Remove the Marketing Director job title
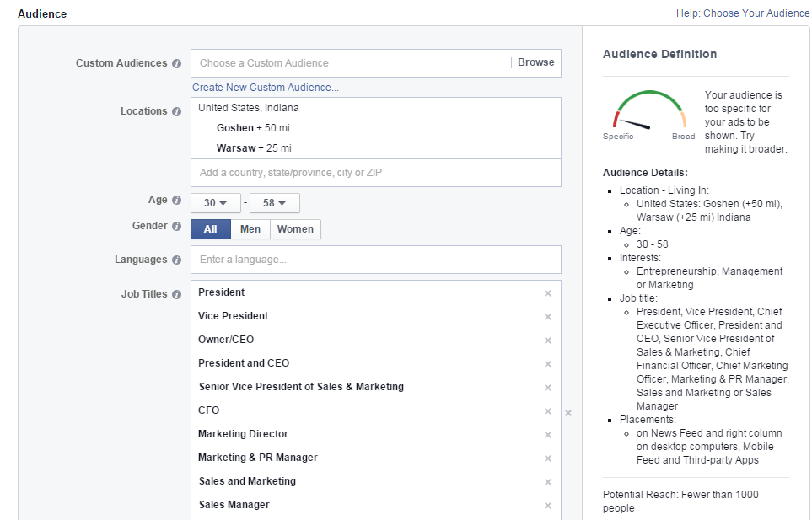The width and height of the screenshot is (812, 520). [548, 435]
